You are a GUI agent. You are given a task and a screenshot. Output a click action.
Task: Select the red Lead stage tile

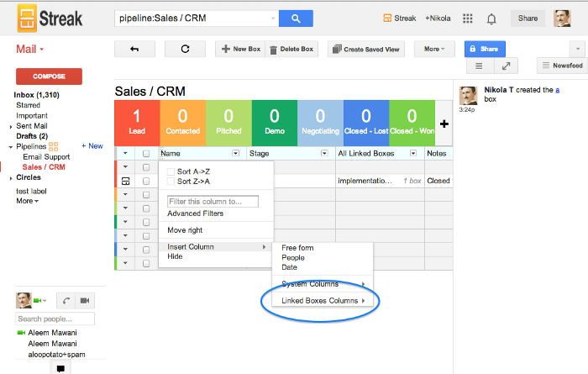[137, 123]
